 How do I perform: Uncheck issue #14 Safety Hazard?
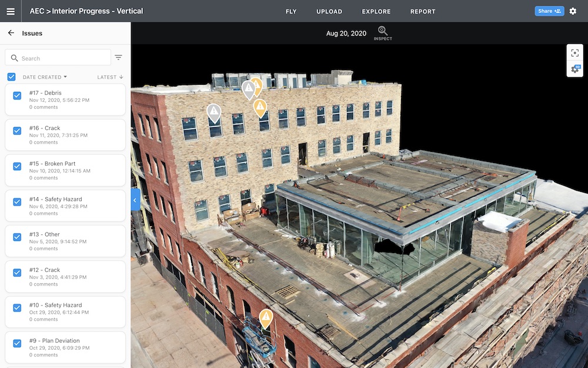click(x=17, y=201)
